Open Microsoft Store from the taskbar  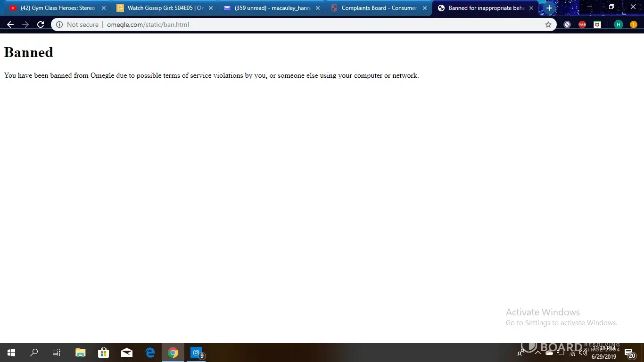[x=104, y=353]
